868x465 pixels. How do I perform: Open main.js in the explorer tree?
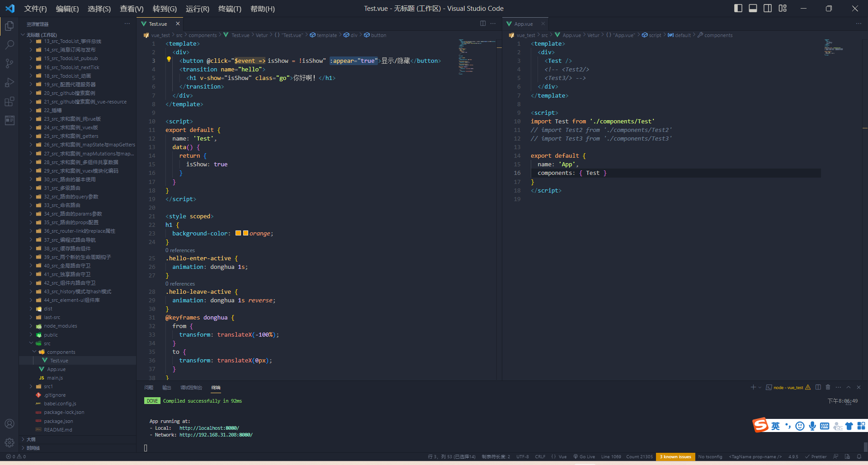(x=55, y=378)
